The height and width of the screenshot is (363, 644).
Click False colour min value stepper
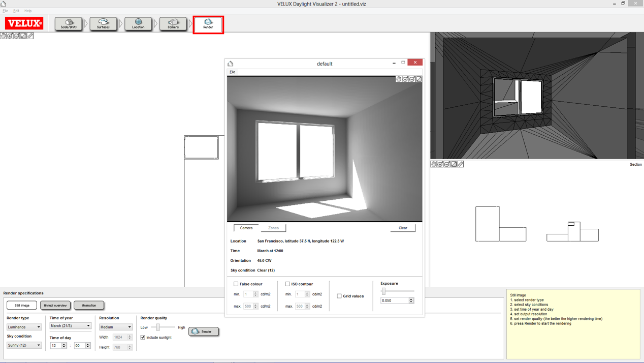(x=255, y=294)
